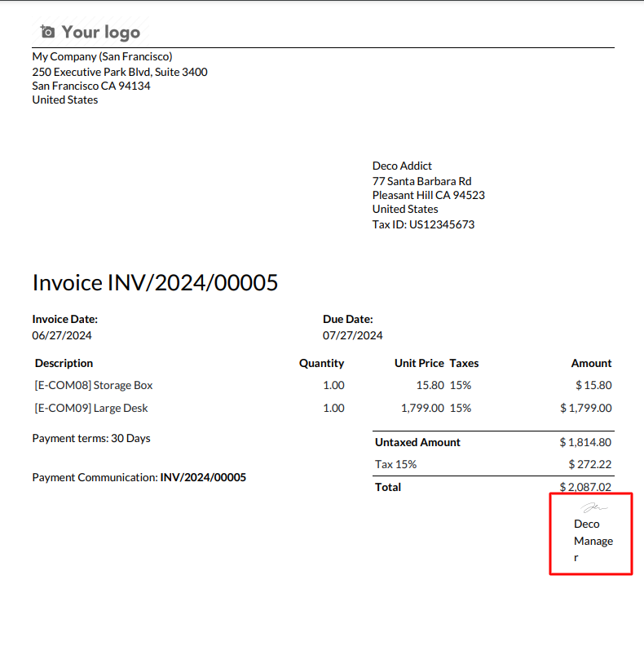Click 'Tax ID: US12345673' text

423,224
